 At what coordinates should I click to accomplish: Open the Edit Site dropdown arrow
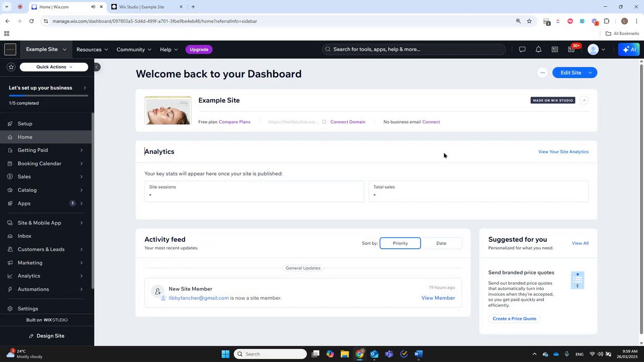(591, 73)
